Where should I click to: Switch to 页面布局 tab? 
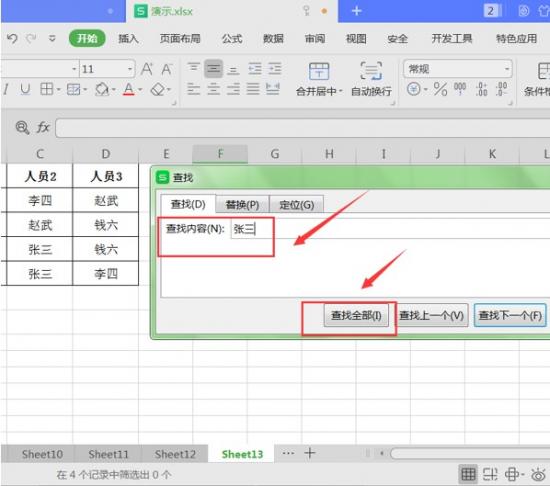tap(180, 38)
